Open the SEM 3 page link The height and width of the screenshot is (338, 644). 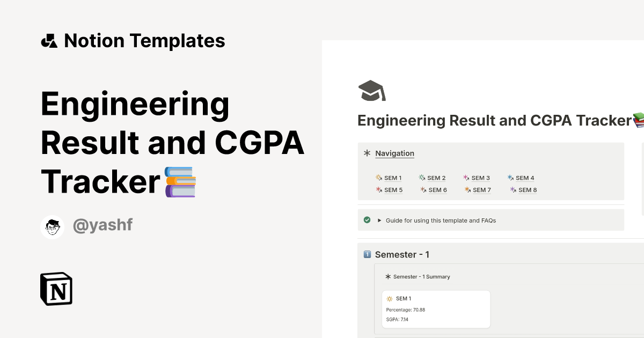(x=480, y=178)
